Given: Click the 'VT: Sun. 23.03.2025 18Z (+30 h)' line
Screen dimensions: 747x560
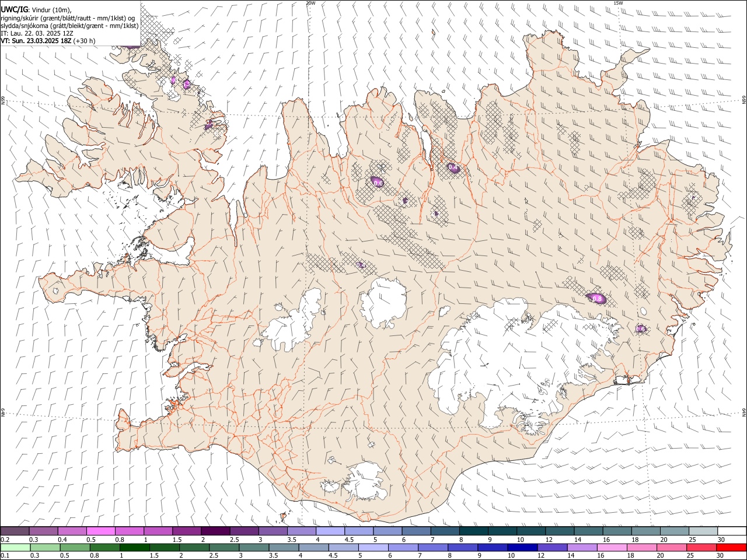Looking at the screenshot, I should click(x=48, y=41).
